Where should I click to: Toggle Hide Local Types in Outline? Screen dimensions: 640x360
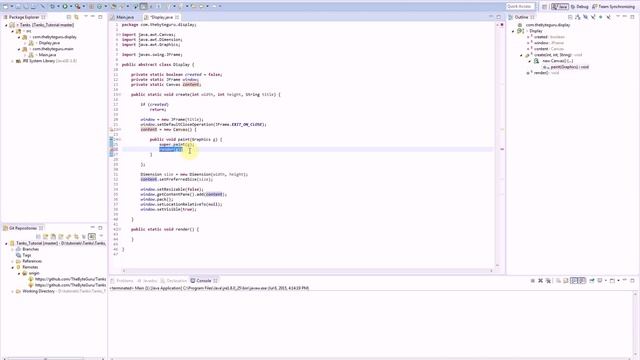click(x=609, y=17)
